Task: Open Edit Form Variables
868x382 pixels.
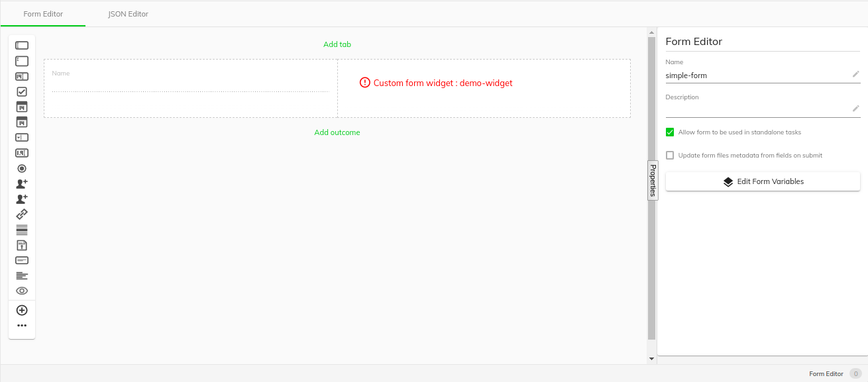Action: coord(763,181)
